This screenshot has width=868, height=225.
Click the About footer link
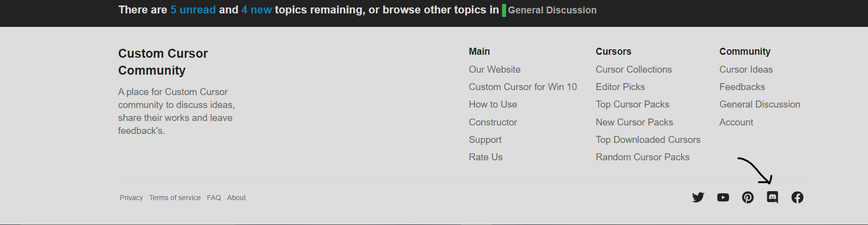click(236, 198)
